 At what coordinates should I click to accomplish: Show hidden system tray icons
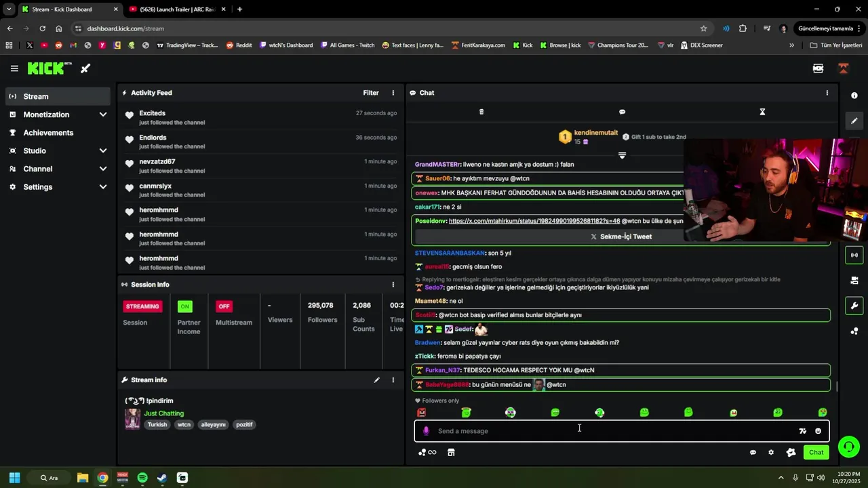(x=781, y=478)
